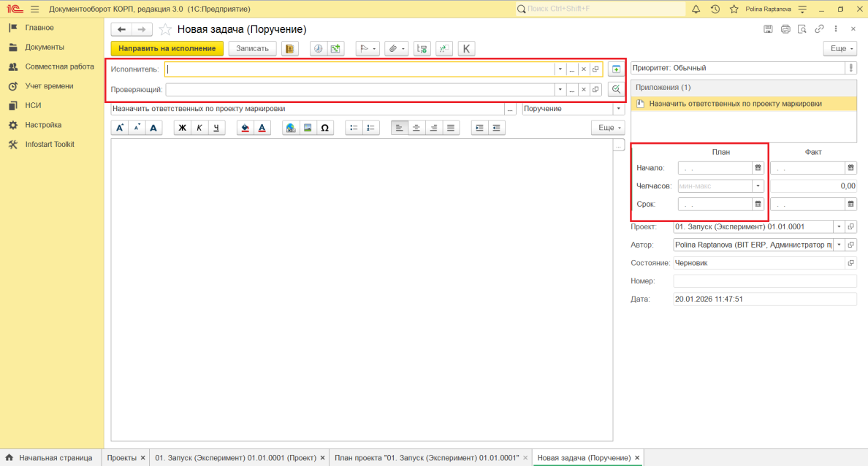This screenshot has width=868, height=466.
Task: Toggle bold text formatting (Ж)
Action: (183, 128)
